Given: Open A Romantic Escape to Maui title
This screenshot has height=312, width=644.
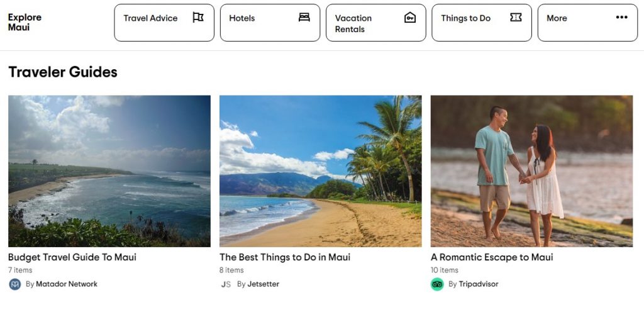Looking at the screenshot, I should (492, 257).
